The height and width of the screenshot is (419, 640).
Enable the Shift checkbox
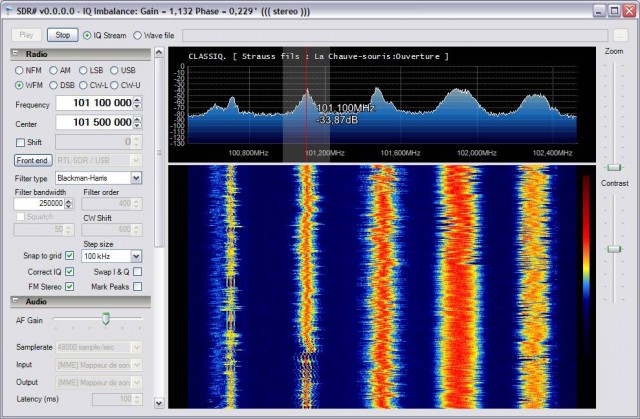click(x=20, y=142)
